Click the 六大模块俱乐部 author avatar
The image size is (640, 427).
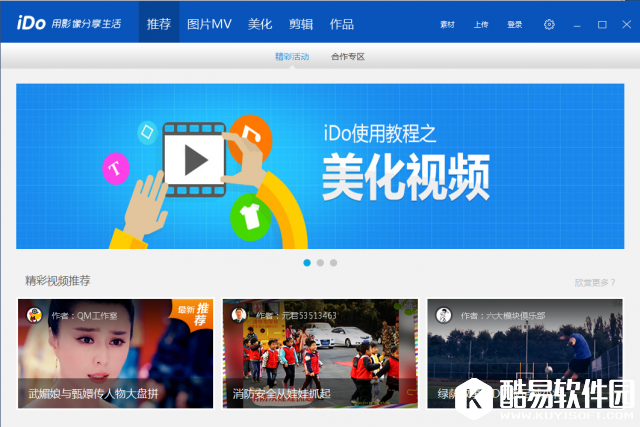pos(444,315)
